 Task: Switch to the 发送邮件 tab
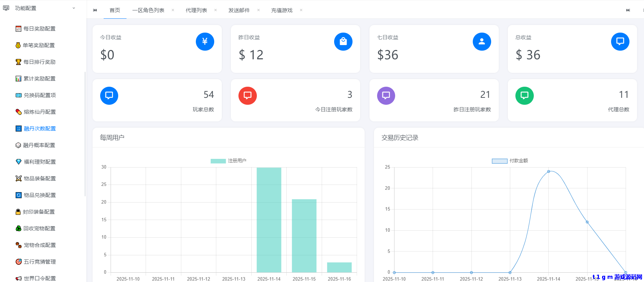pyautogui.click(x=239, y=10)
